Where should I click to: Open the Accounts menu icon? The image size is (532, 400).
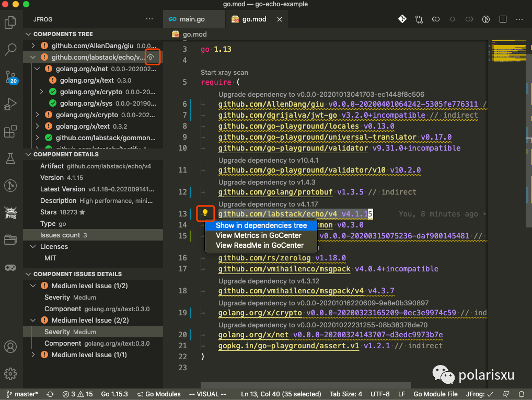[10, 347]
